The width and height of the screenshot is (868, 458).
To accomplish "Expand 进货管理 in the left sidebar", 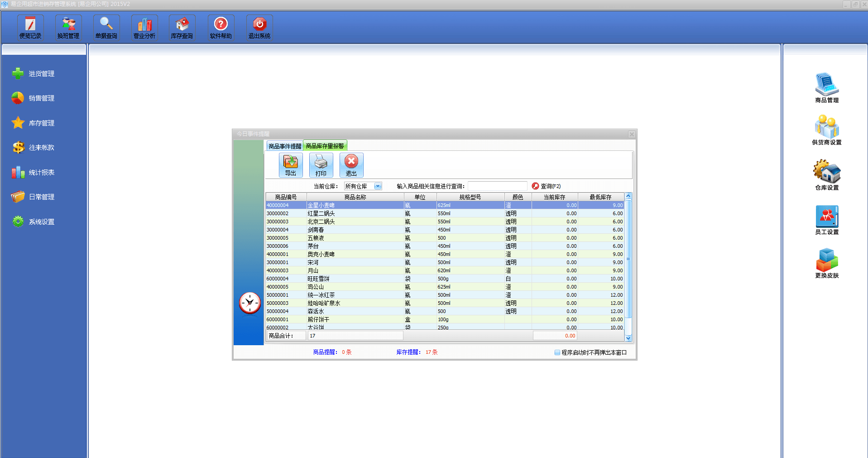I will coord(41,74).
